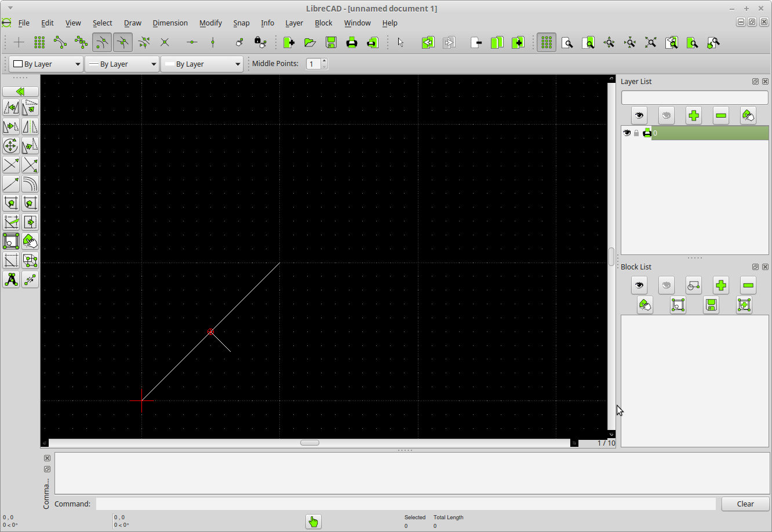This screenshot has height=532, width=772.
Task: Click the Move/Translate tool with four arrows
Action: pyautogui.click(x=11, y=145)
